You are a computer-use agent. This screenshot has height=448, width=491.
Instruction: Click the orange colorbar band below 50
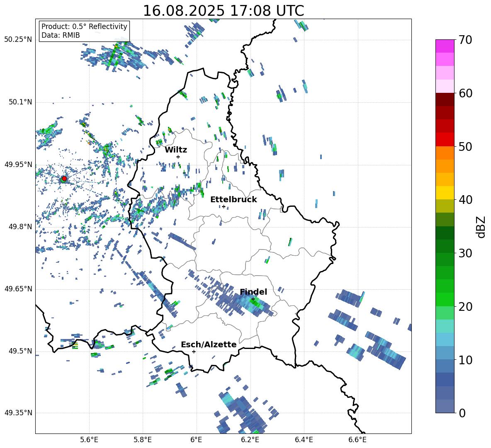445,153
